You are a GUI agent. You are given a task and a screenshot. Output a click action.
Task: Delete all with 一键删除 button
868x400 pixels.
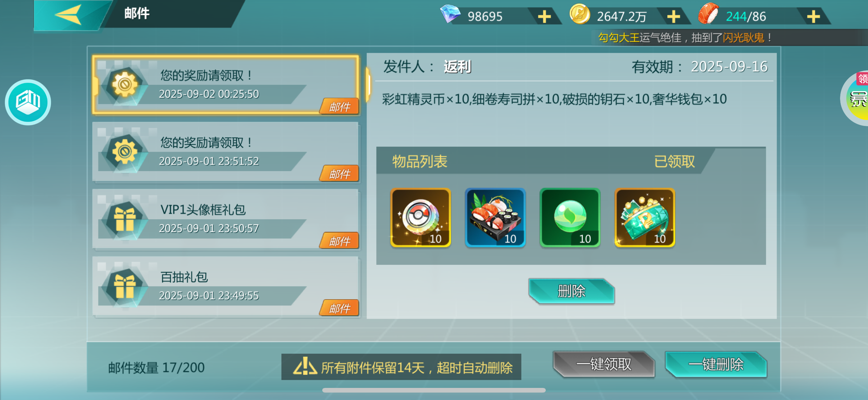point(716,364)
